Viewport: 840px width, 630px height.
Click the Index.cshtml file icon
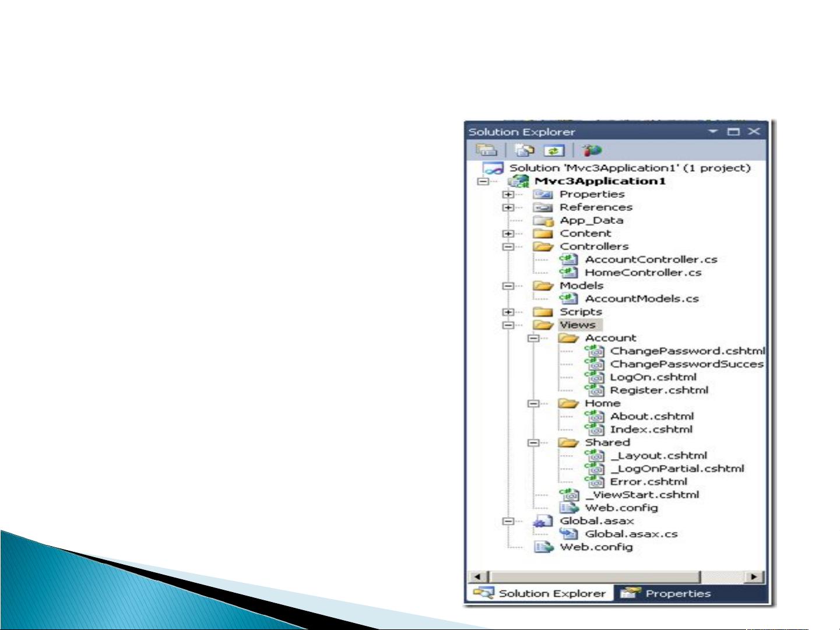[x=594, y=429]
